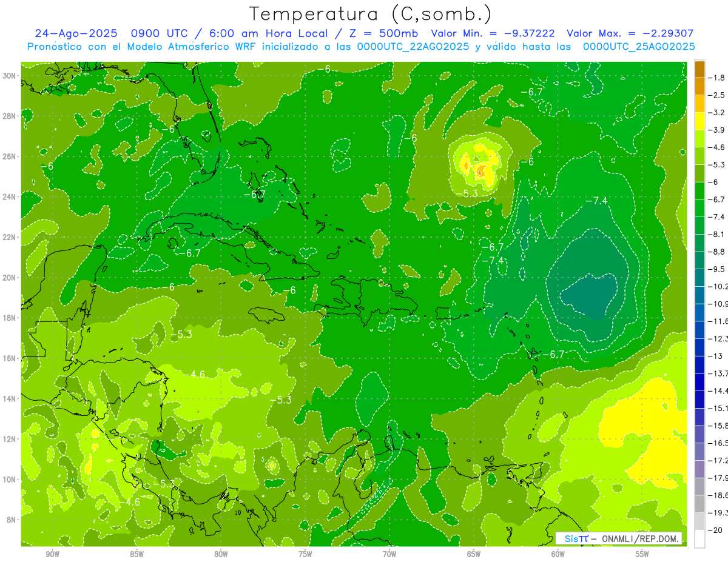Click the 26N latitude axis label
Viewport: 728px width, 562px height.
tap(10, 156)
